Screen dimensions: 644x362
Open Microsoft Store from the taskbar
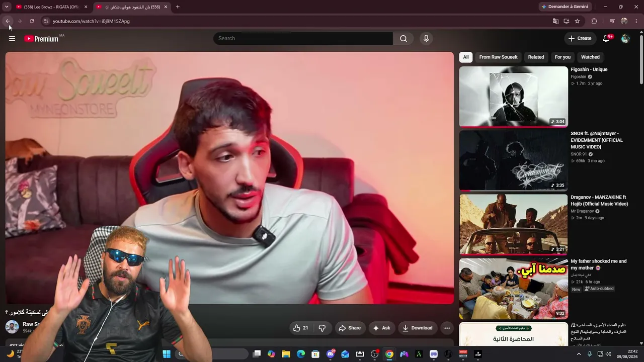click(x=315, y=354)
